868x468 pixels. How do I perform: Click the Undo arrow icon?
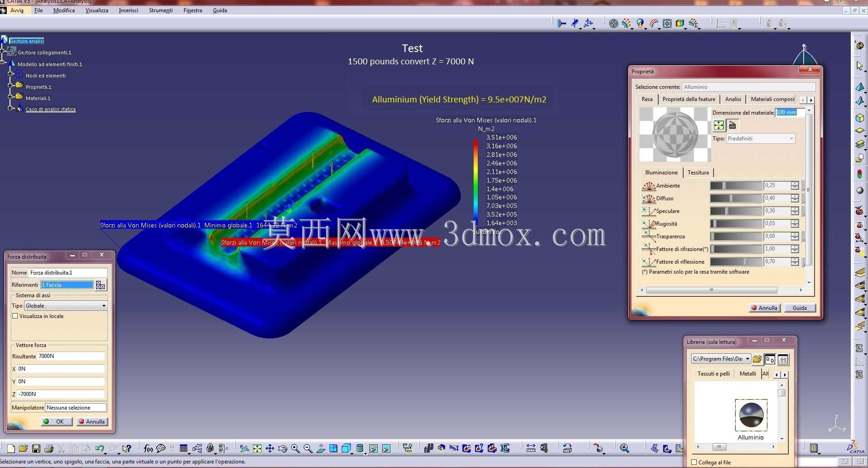(100, 449)
